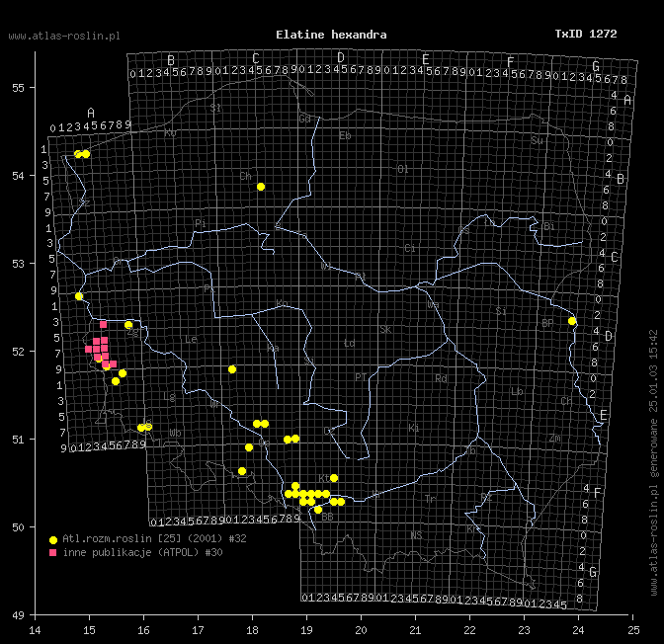Select the yellow dot next to 'BP' on eastern border

pos(572,321)
